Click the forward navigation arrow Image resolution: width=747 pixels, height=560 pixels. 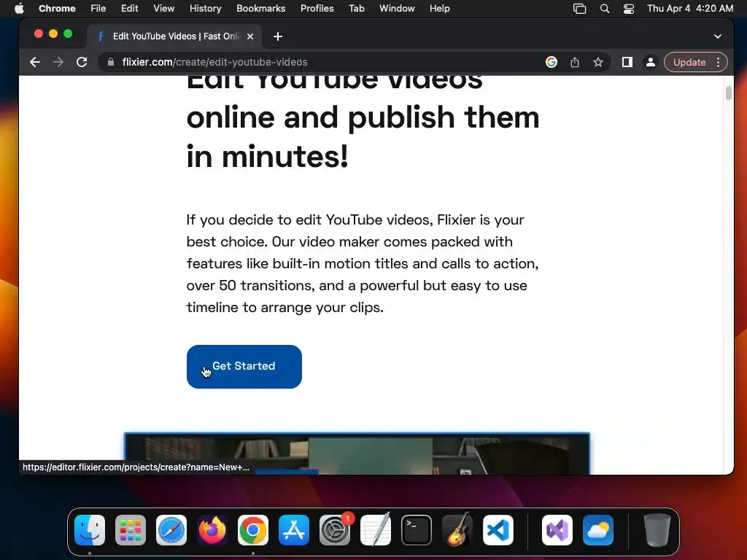click(58, 62)
